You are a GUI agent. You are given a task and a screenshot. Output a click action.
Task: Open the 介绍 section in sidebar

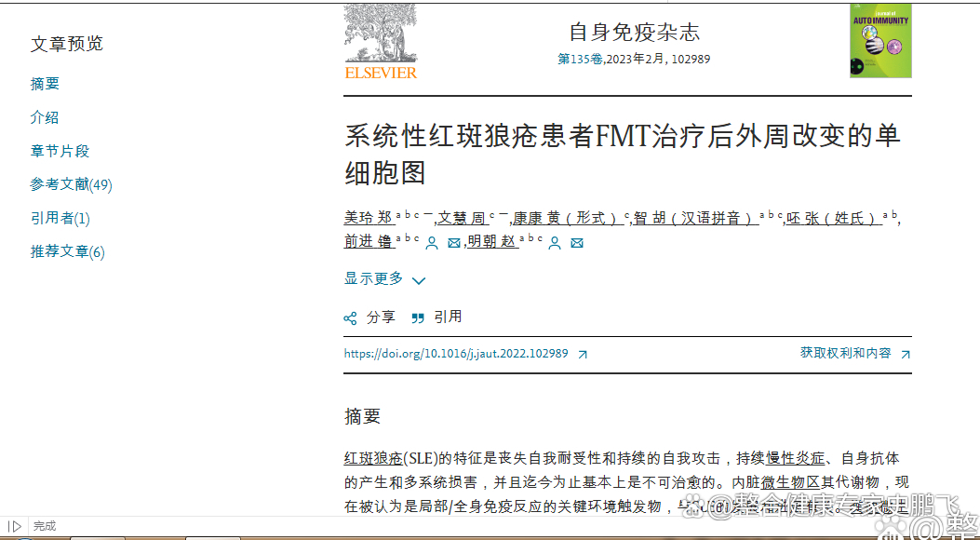click(x=44, y=116)
